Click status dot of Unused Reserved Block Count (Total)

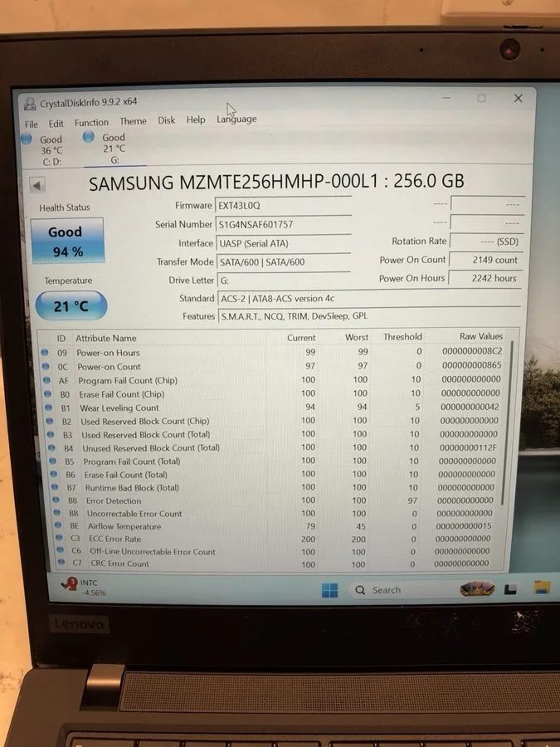pyautogui.click(x=52, y=447)
